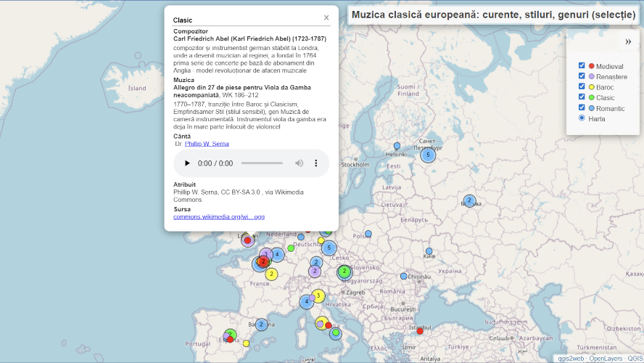Select the red marker at London
The width and height of the screenshot is (644, 363).
coord(247,240)
